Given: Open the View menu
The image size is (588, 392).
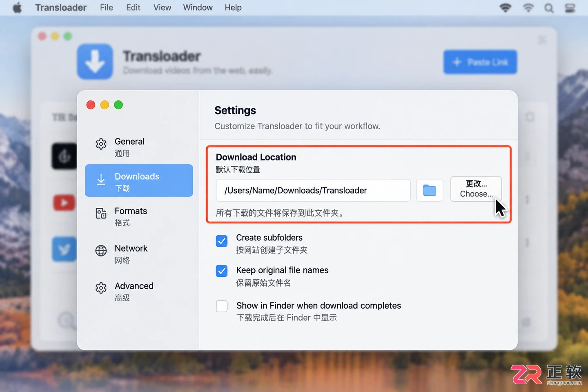Looking at the screenshot, I should click(162, 8).
